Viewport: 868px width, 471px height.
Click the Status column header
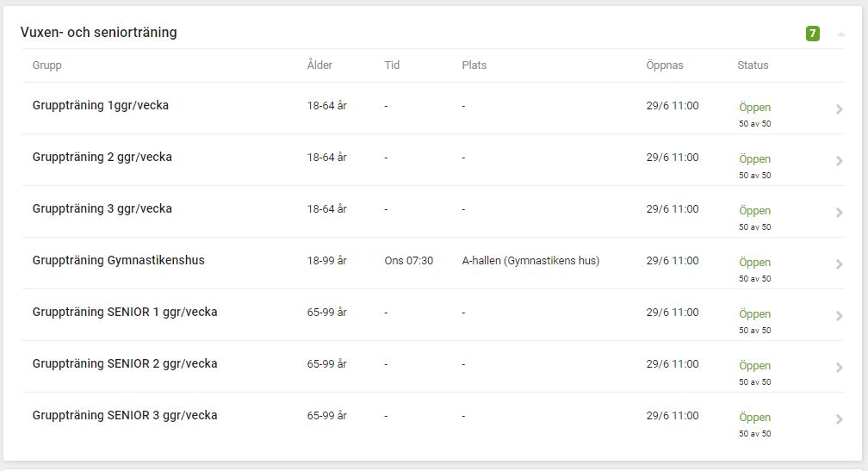click(x=753, y=65)
